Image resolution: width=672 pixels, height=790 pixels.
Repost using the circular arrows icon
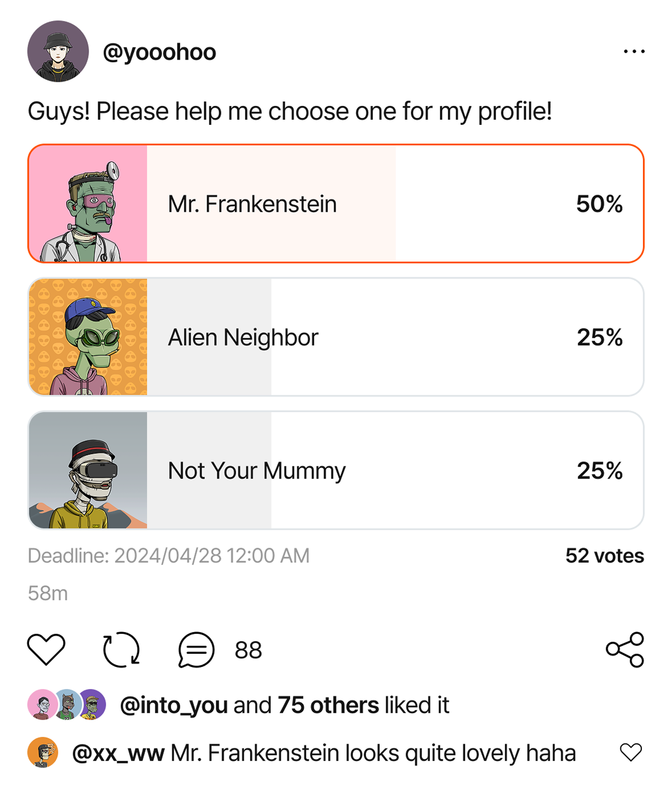121,649
